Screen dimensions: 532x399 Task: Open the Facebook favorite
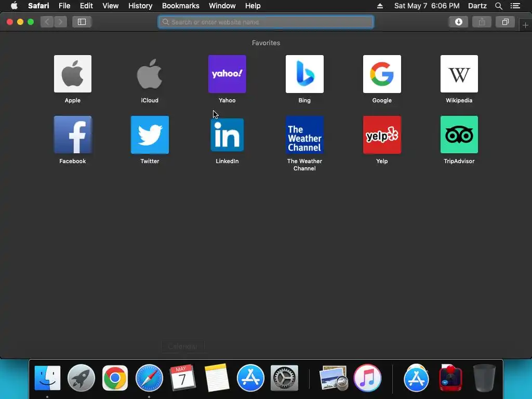[x=73, y=135]
